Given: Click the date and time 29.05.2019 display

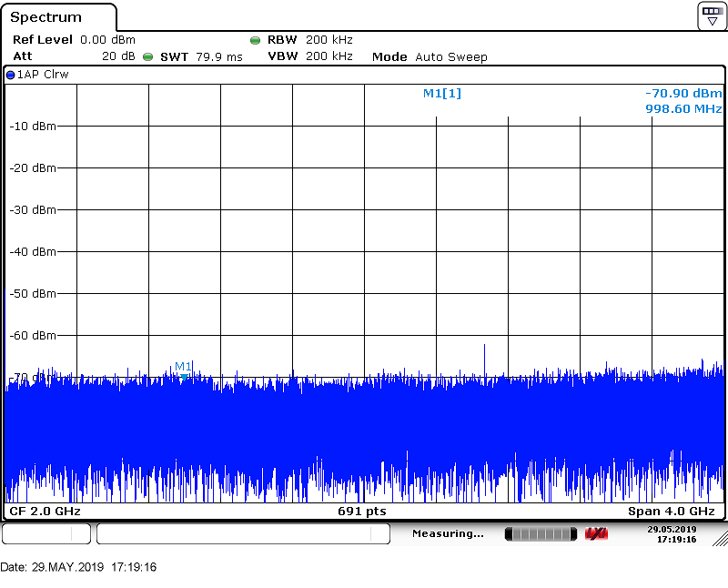Looking at the screenshot, I should pyautogui.click(x=672, y=534).
